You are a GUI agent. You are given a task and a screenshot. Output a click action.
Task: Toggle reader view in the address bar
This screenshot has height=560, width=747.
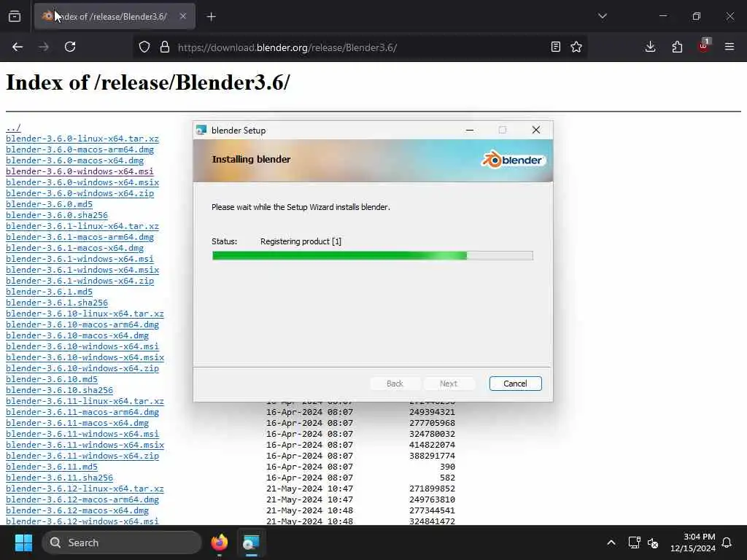point(555,47)
